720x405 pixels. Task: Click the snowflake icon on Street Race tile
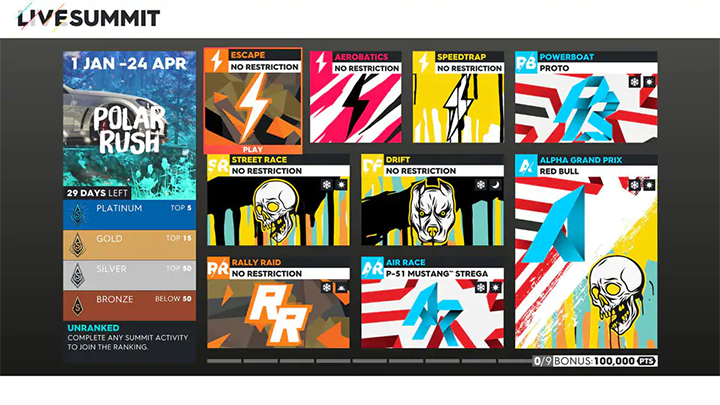tap(326, 185)
